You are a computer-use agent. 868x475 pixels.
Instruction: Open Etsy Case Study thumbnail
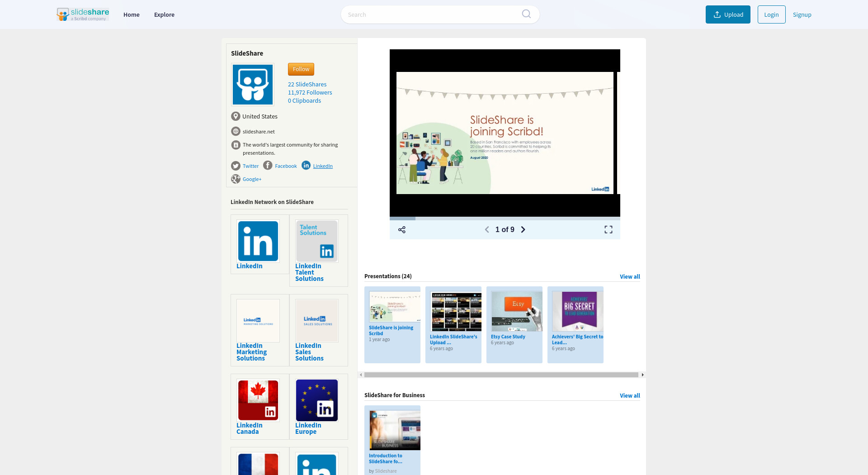(x=517, y=311)
